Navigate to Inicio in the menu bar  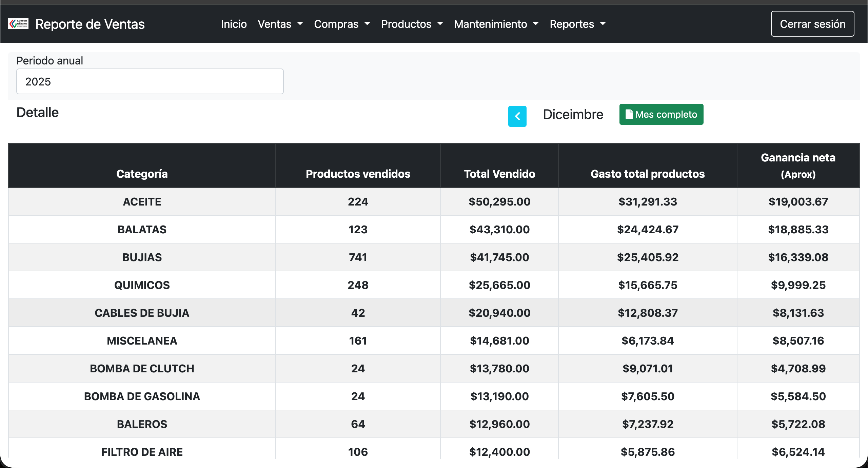click(x=234, y=24)
